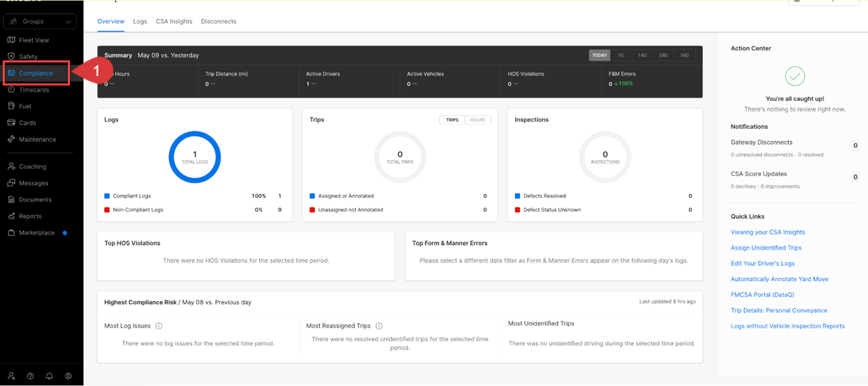Image resolution: width=868 pixels, height=386 pixels.
Task: Select the 14D summary range
Action: coord(642,56)
